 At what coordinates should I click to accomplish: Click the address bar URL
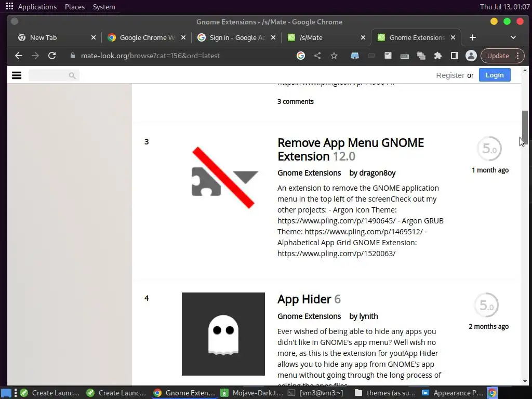150,56
